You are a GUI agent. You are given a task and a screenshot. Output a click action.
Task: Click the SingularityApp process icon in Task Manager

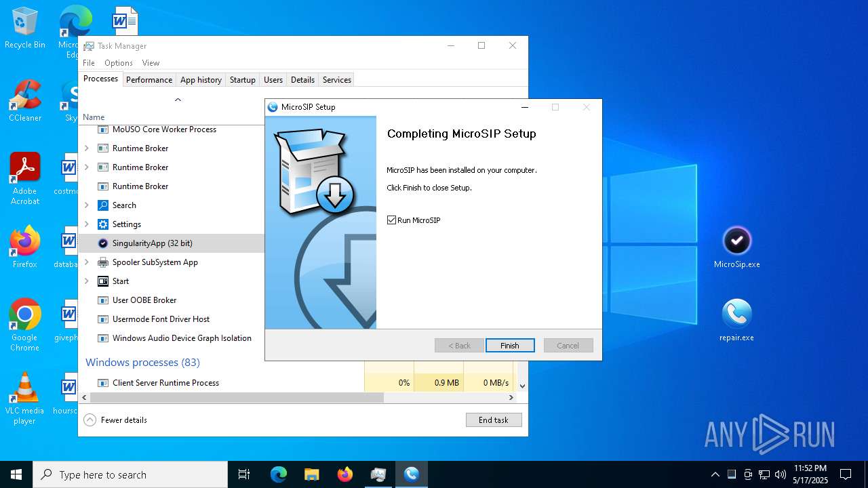pyautogui.click(x=103, y=243)
